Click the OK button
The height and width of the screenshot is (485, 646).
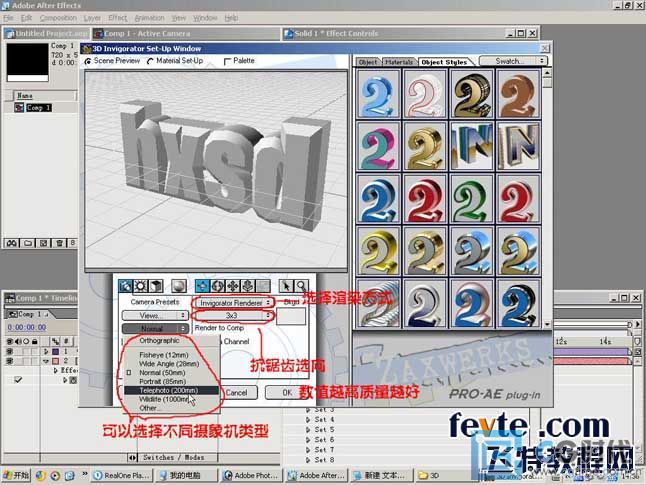287,393
